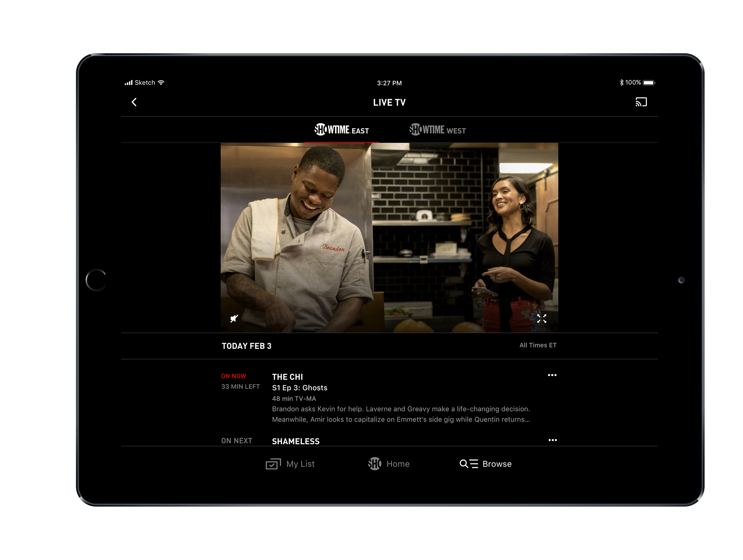Screen dimensions: 743x560
Task: Tap the My List checkmark icon
Action: 273,464
